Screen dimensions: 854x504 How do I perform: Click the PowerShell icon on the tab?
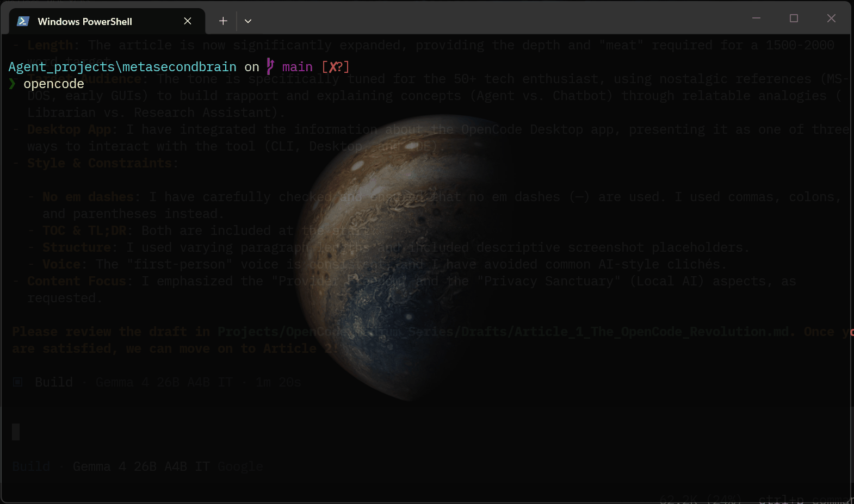tap(23, 21)
